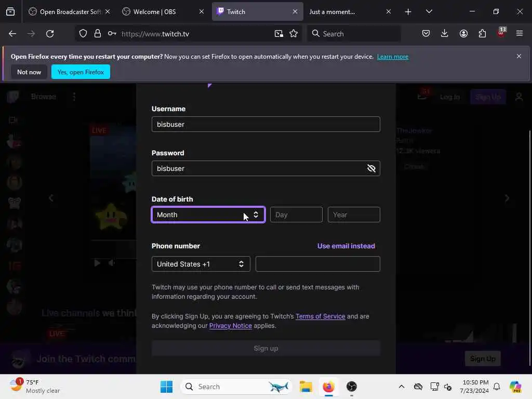Click the Sign up button in the form
532x399 pixels.
(265, 349)
